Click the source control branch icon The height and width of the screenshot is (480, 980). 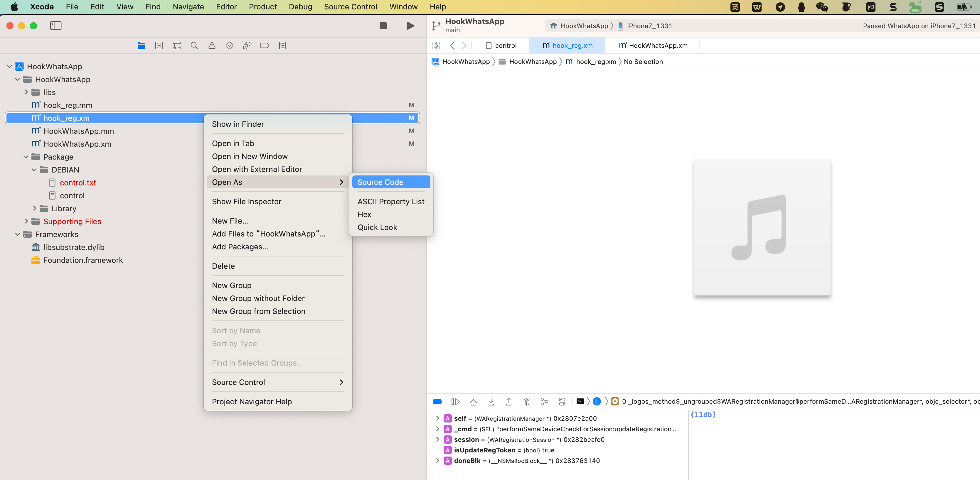tap(436, 26)
